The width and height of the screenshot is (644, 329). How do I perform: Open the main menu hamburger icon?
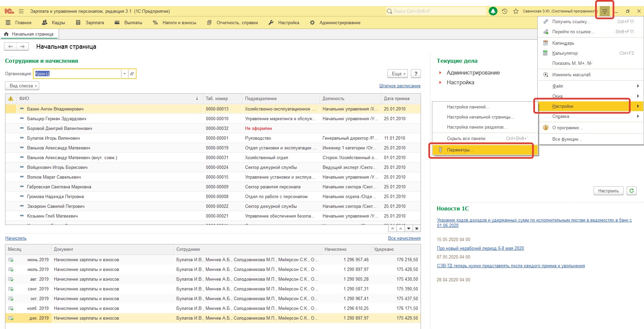click(x=21, y=11)
